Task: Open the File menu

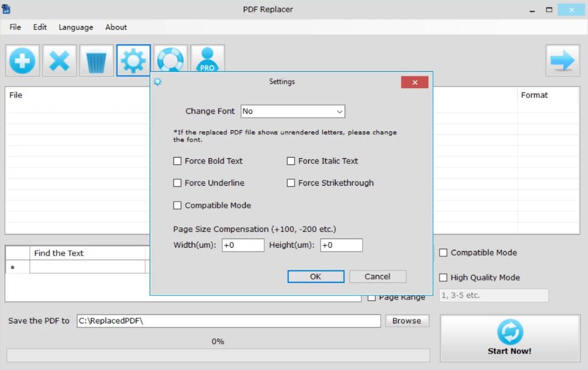Action: (15, 27)
